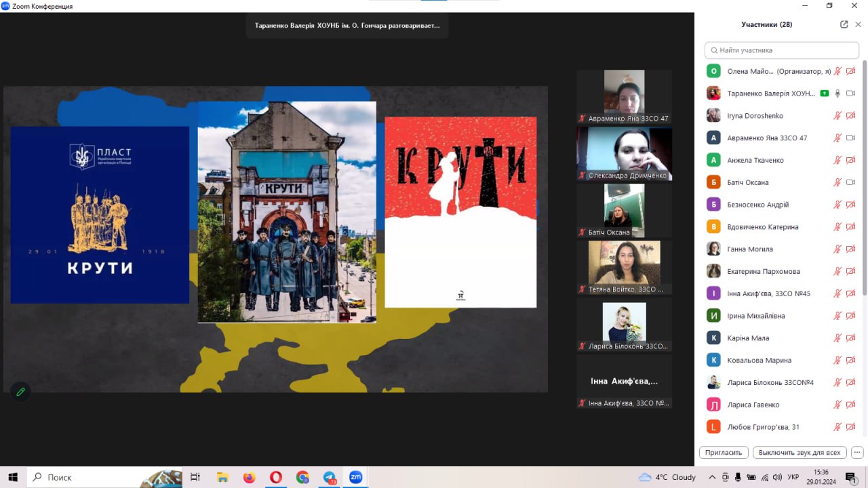Open the Windows Start menu
Screen dimensions: 868x488
(x=13, y=477)
